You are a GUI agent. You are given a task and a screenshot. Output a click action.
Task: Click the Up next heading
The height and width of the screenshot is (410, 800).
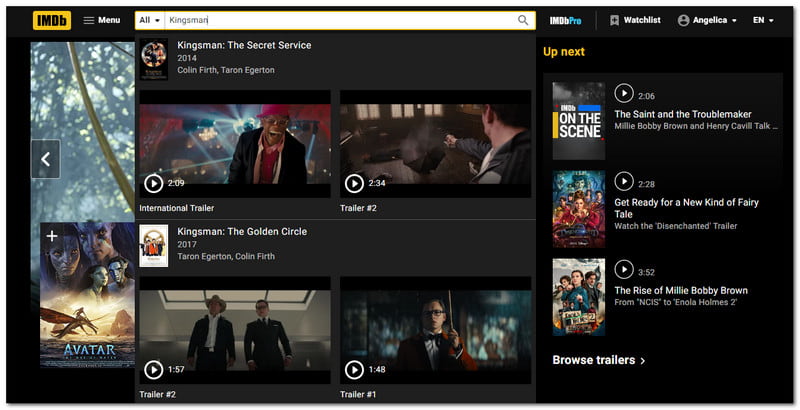(564, 52)
